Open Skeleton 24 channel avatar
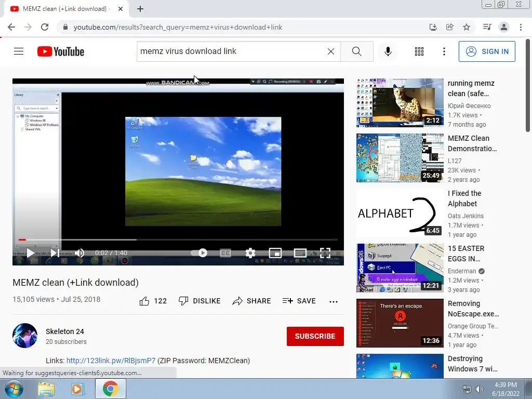532x399 pixels. point(25,336)
